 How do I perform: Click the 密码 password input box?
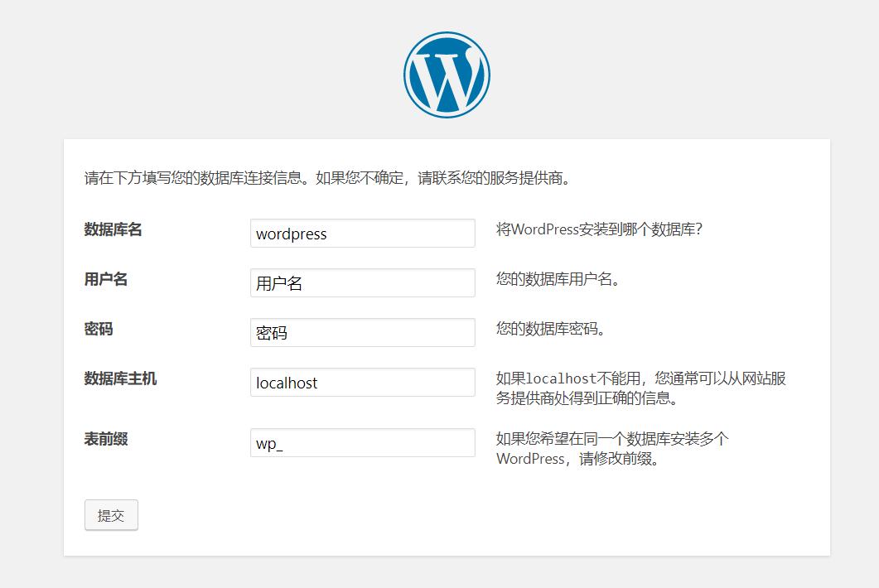(362, 332)
